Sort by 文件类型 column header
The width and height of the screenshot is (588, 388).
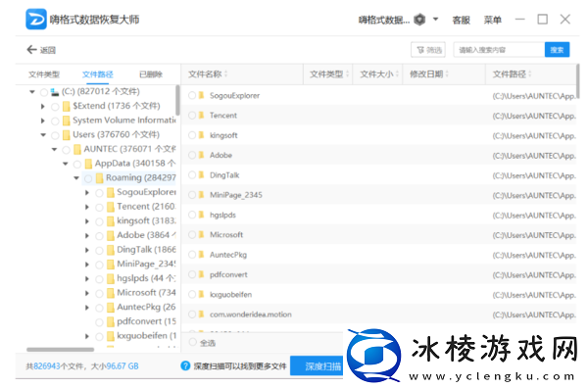click(329, 74)
